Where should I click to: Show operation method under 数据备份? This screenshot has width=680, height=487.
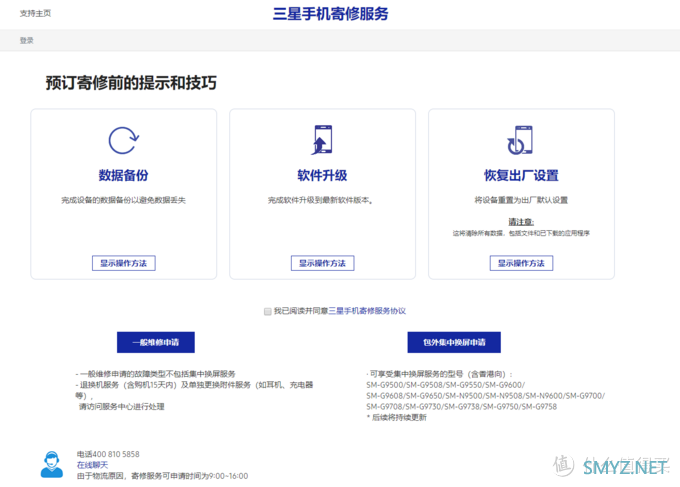124,263
